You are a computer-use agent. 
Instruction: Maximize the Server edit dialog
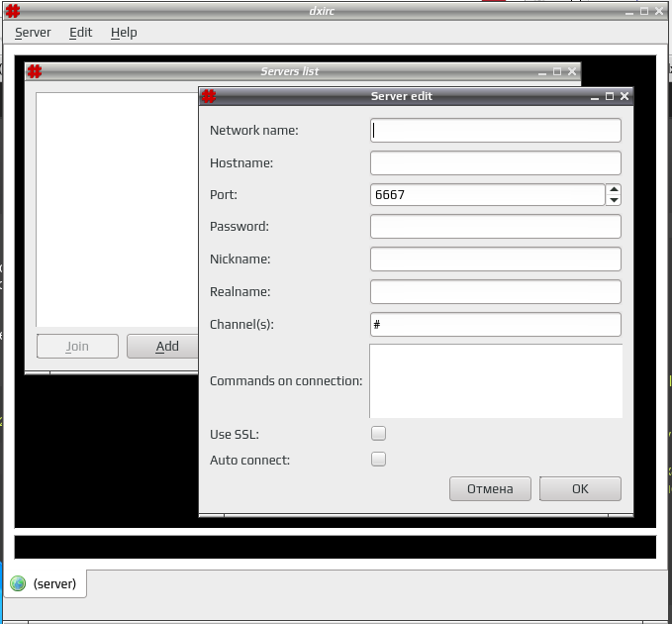pyautogui.click(x=610, y=96)
